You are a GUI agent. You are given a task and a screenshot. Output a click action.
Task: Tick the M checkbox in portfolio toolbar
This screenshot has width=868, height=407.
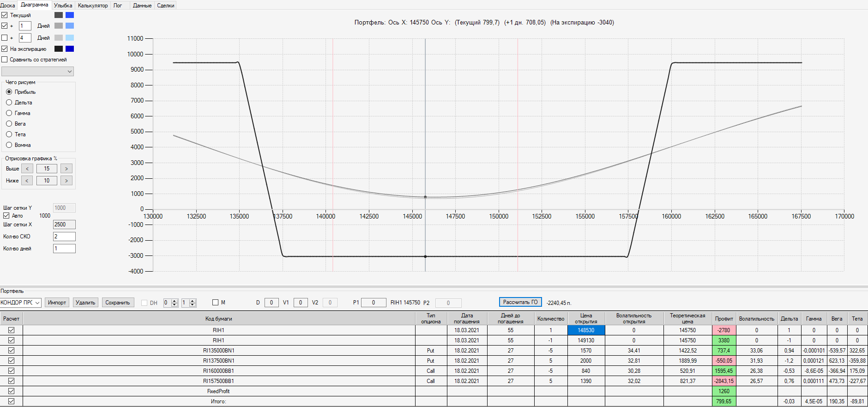(215, 303)
